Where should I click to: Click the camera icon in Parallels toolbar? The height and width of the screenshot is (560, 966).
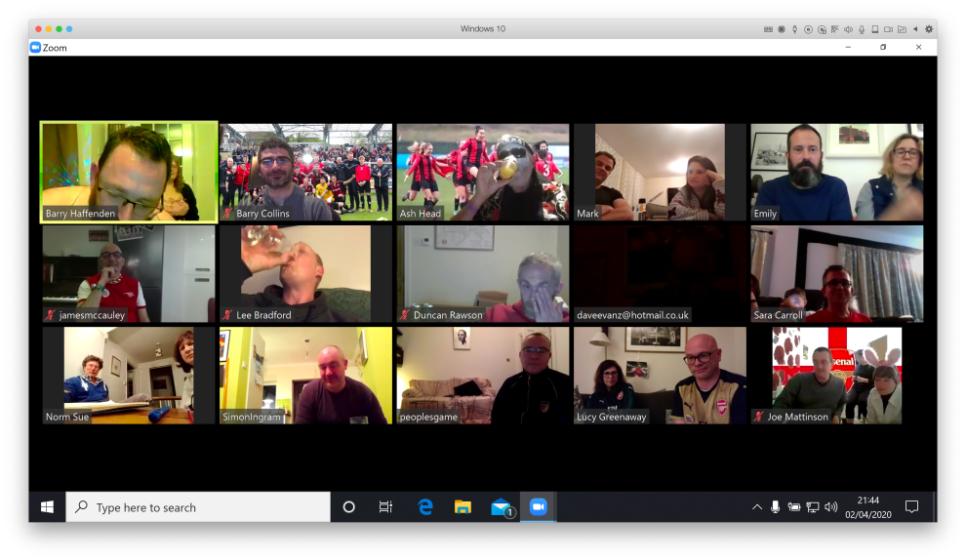point(888,29)
